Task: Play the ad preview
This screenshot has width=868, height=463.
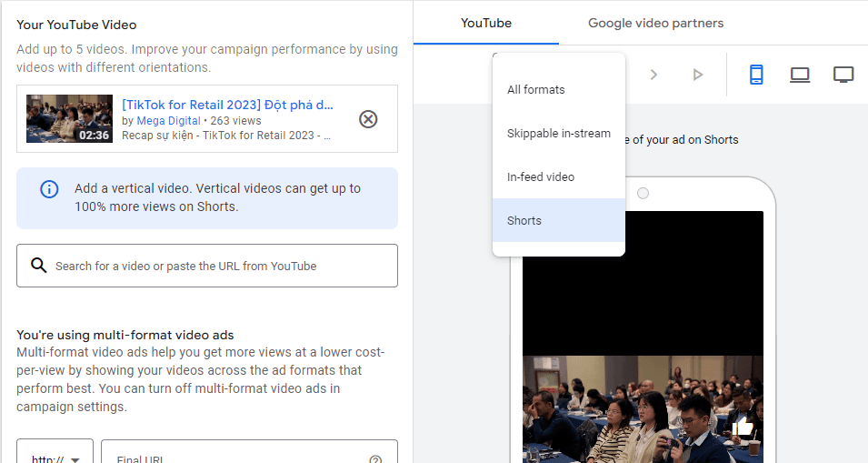Action: (697, 75)
